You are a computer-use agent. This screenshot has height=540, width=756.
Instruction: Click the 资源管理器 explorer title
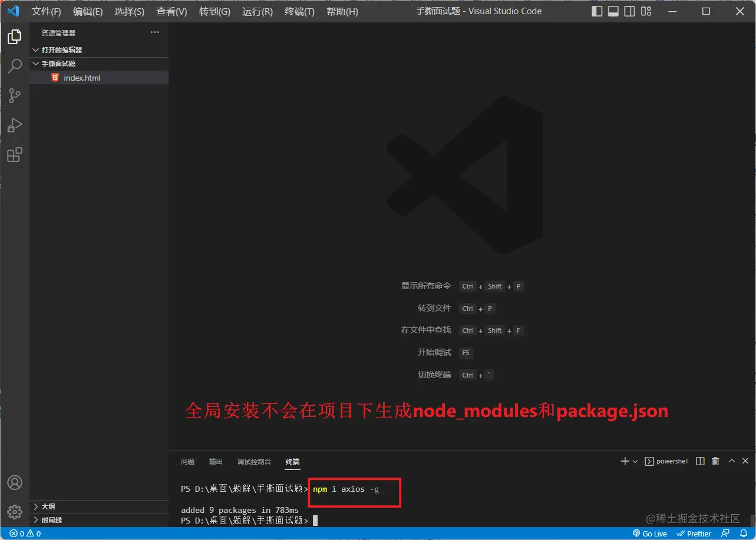58,33
